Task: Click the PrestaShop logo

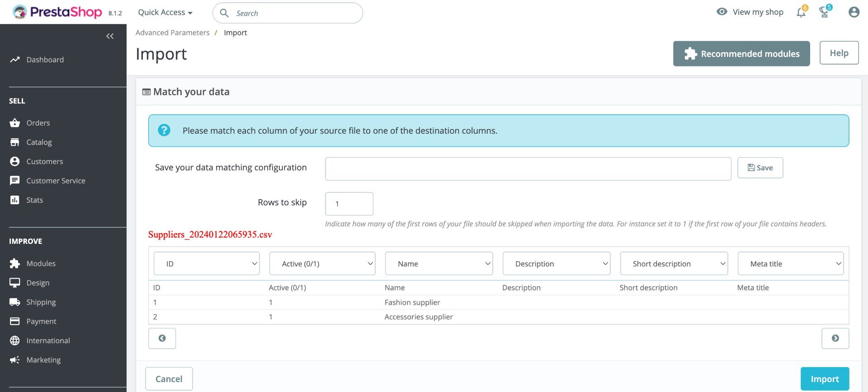Action: [x=57, y=12]
